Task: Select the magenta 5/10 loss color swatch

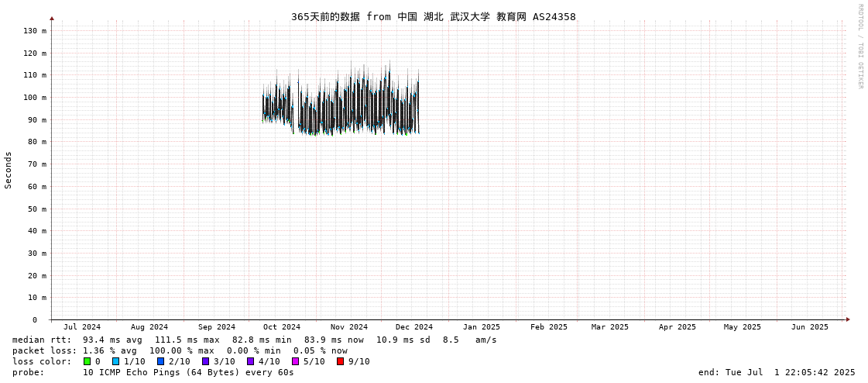Action: click(x=295, y=361)
